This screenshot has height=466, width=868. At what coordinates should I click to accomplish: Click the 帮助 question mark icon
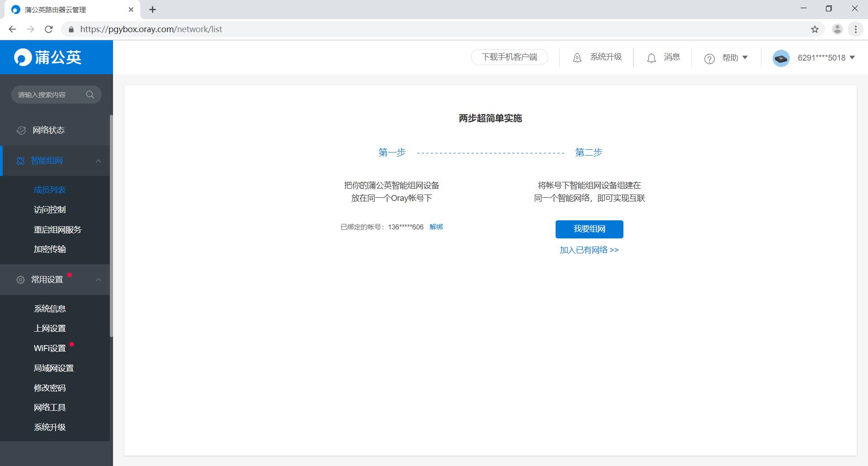click(x=709, y=58)
